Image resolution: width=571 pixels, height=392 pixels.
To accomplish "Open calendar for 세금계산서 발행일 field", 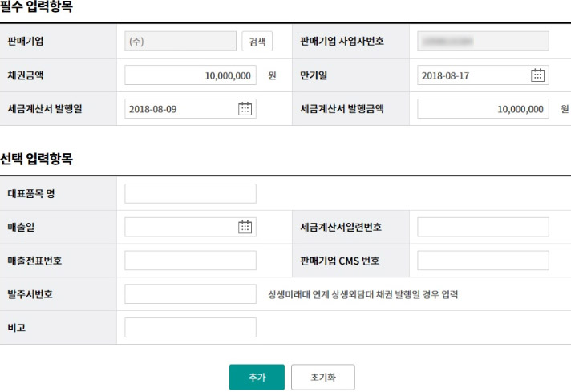I will click(245, 109).
